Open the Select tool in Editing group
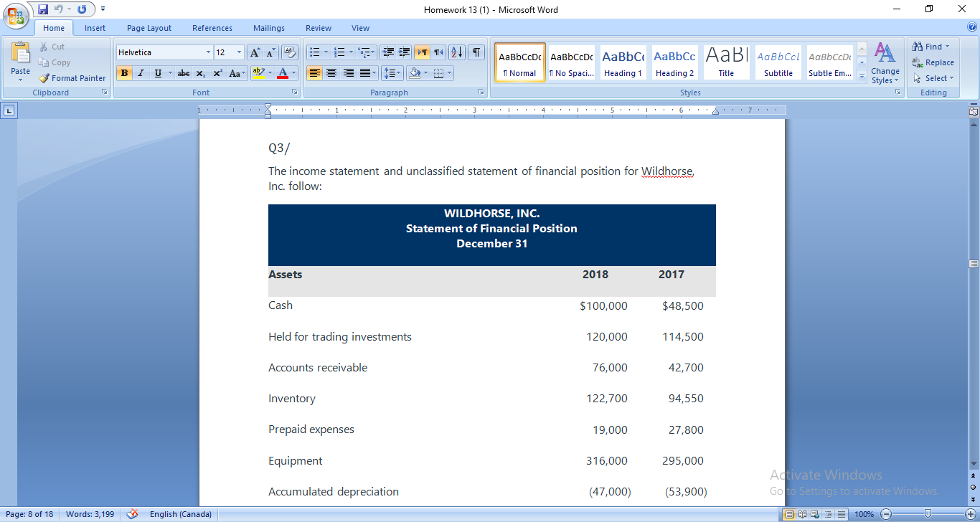980x522 pixels. click(933, 78)
